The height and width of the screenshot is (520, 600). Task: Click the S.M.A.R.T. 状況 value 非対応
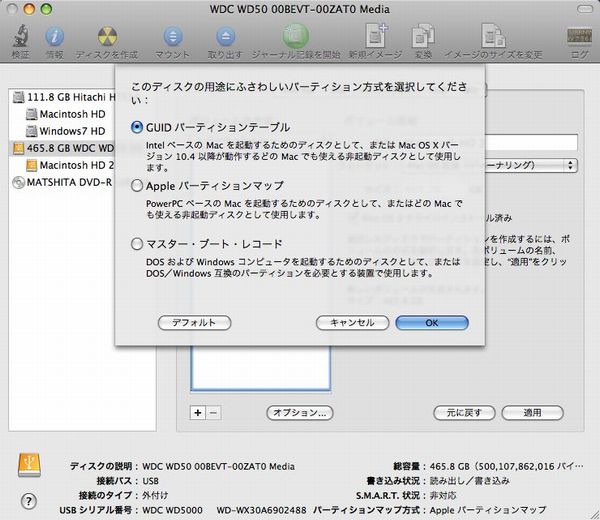pyautogui.click(x=443, y=496)
